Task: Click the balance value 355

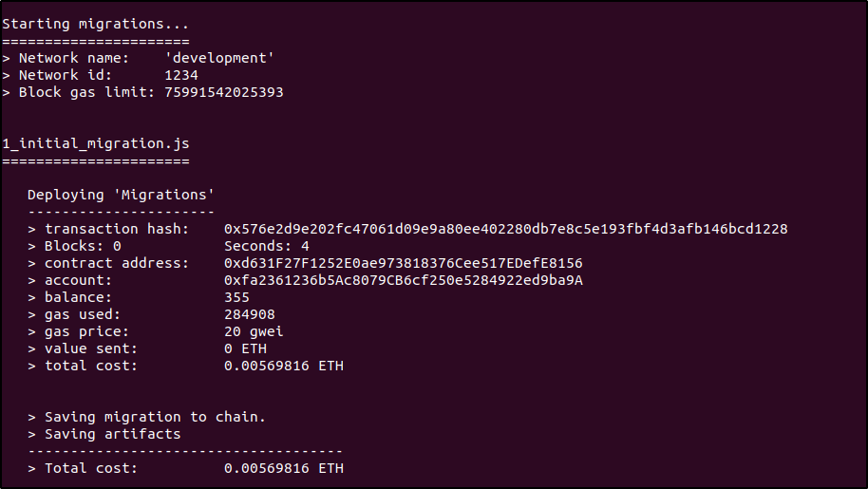Action: click(x=236, y=297)
